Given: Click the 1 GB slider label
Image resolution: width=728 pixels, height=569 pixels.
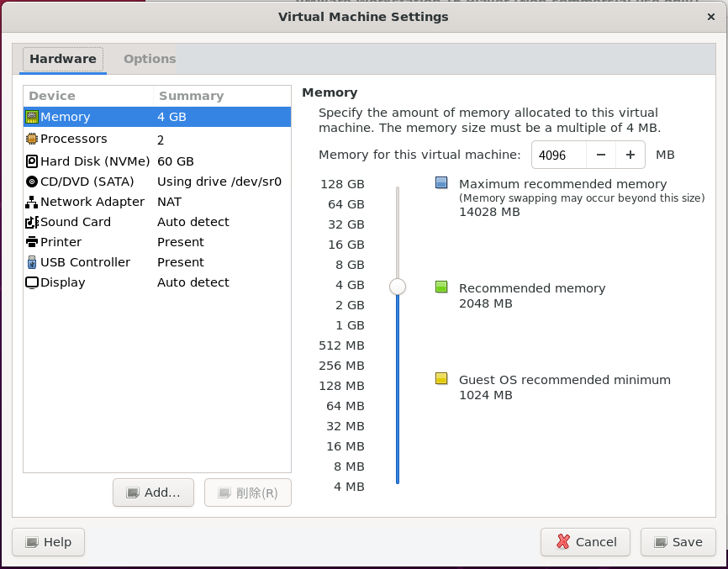Looking at the screenshot, I should click(x=350, y=325).
